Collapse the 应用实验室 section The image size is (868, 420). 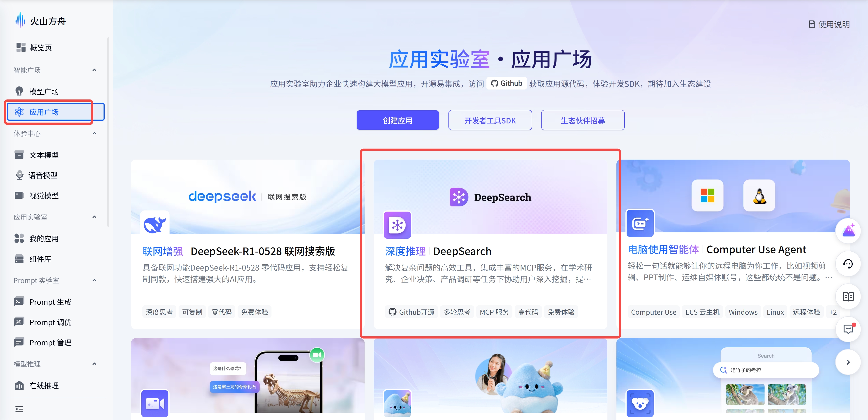pyautogui.click(x=94, y=217)
